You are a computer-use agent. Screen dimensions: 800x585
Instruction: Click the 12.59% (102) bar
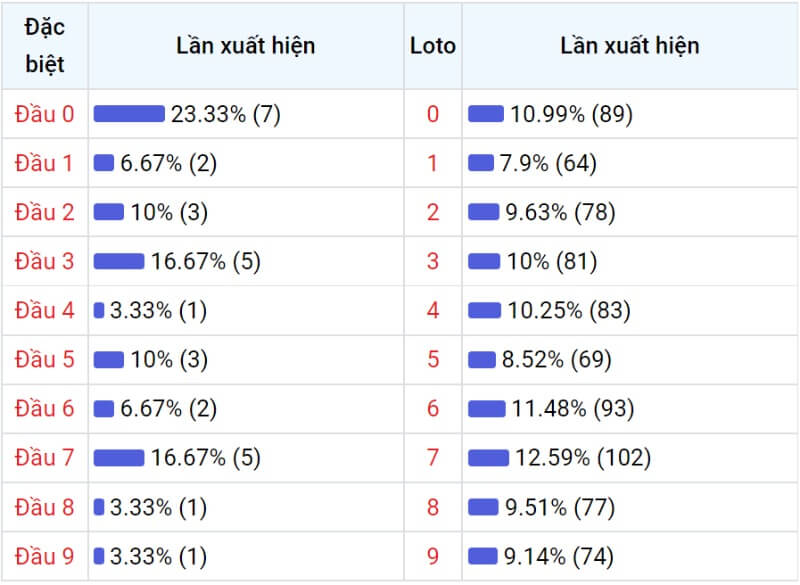(488, 457)
